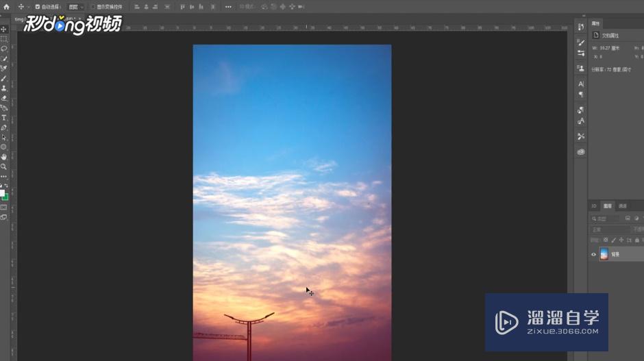Select the Brush tool

click(x=3, y=79)
